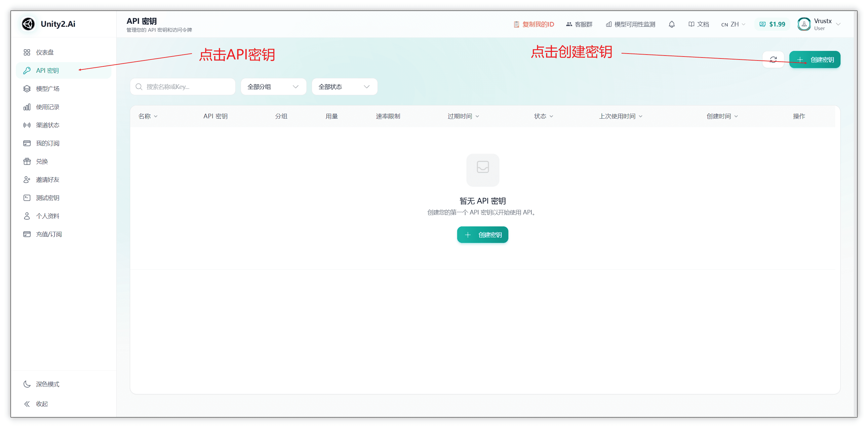Open 渠道状态 in sidebar
Screen dimensions: 868x428
tap(64, 125)
